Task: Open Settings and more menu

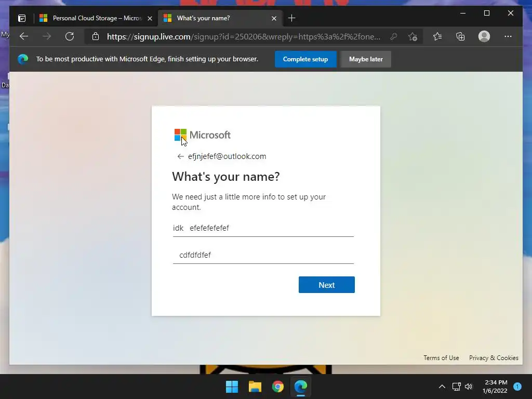Action: (508, 36)
